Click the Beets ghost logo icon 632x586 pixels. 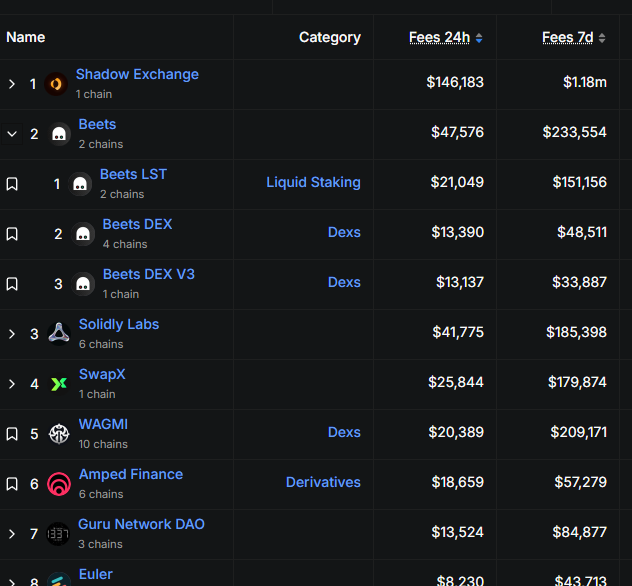(x=59, y=134)
